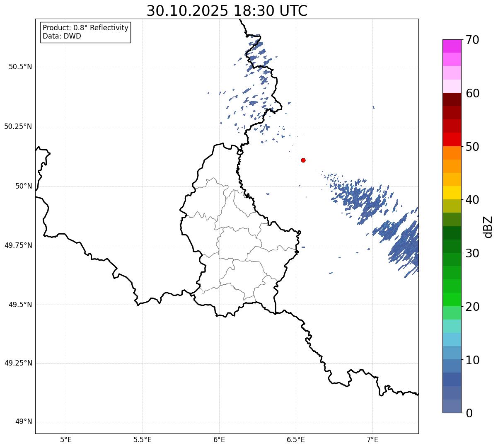Click the 49.5°N latitude label
This screenshot has height=448, width=498.
(x=20, y=305)
